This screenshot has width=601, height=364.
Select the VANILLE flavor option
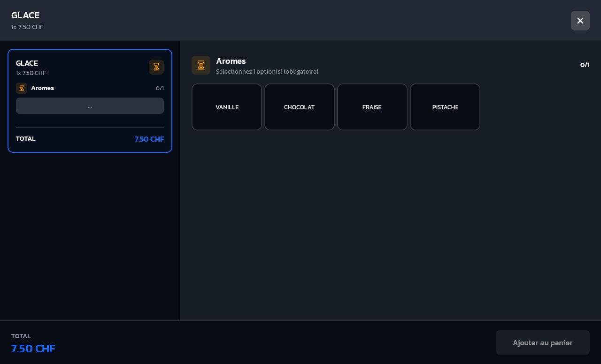[227, 107]
